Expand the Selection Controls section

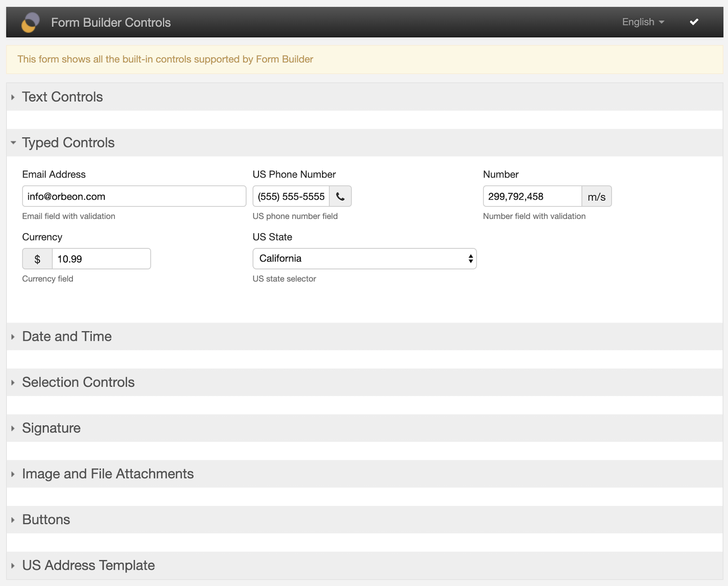[78, 382]
